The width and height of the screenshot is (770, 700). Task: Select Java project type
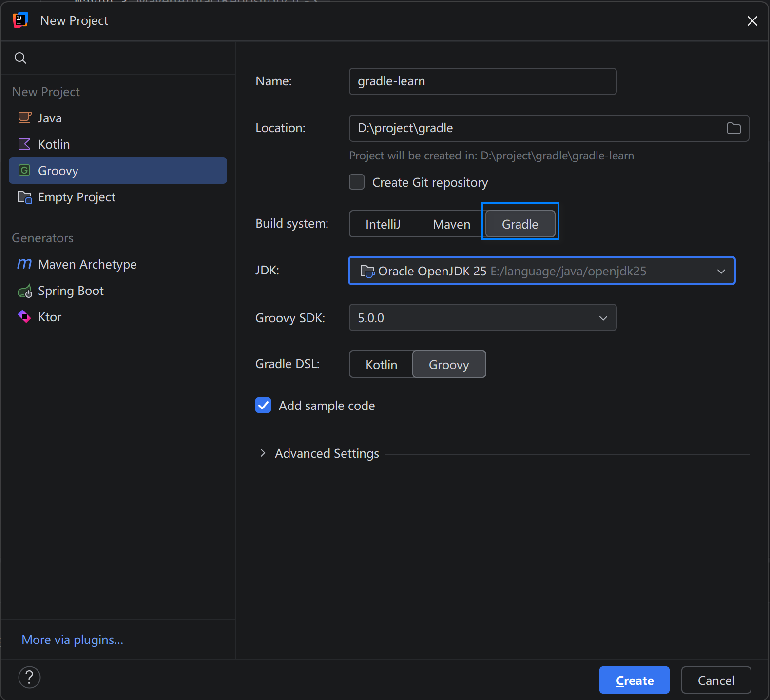point(118,118)
